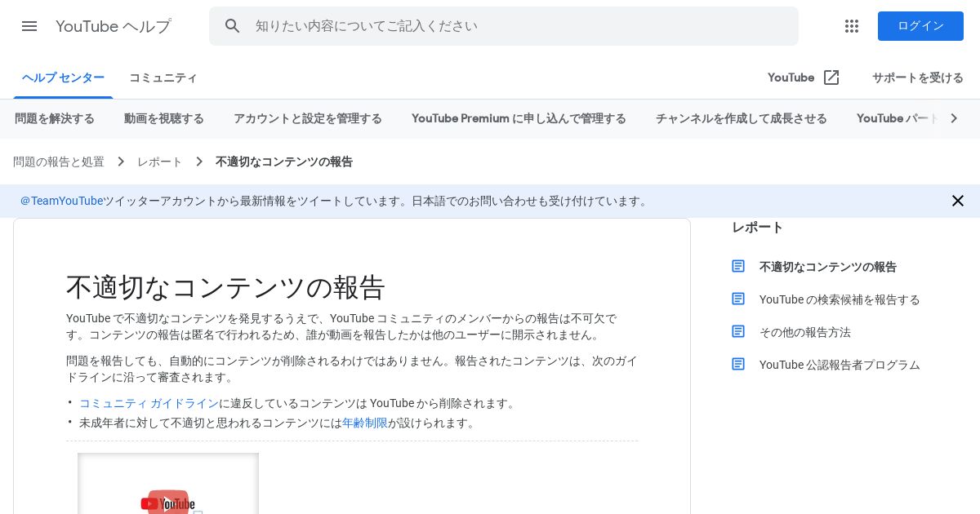This screenshot has width=980, height=514.
Task: Open YouTube の検索候補を報告する article
Action: click(x=840, y=299)
